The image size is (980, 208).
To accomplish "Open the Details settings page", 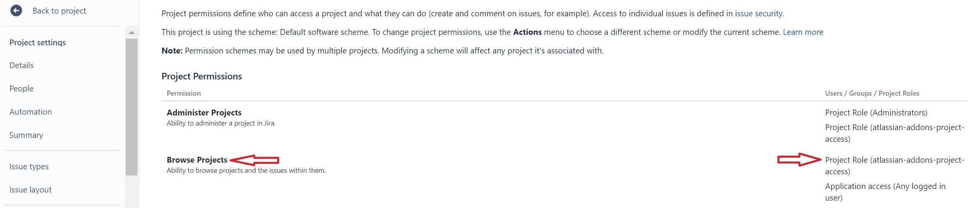I will pos(21,65).
